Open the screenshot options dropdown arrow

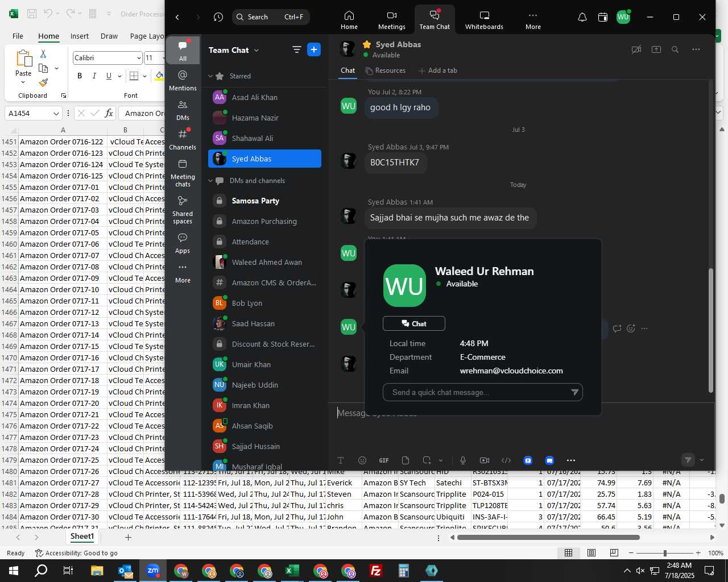441,460
